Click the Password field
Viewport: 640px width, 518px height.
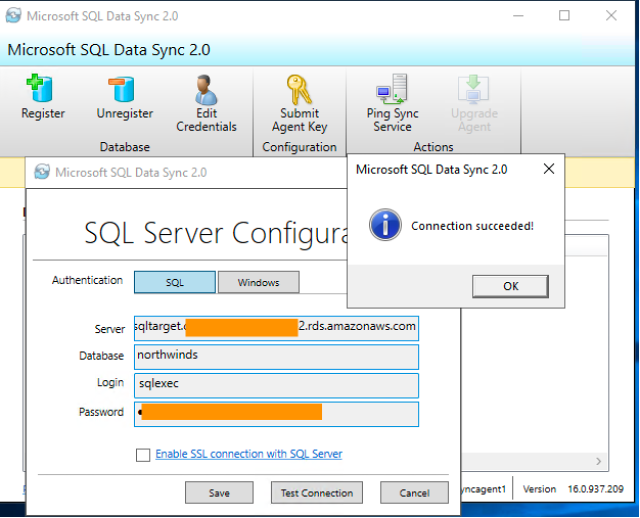point(276,414)
